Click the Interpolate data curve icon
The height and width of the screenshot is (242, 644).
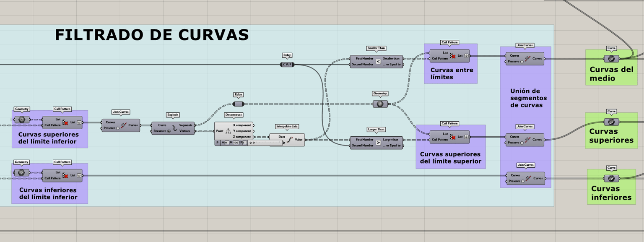pyautogui.click(x=291, y=139)
